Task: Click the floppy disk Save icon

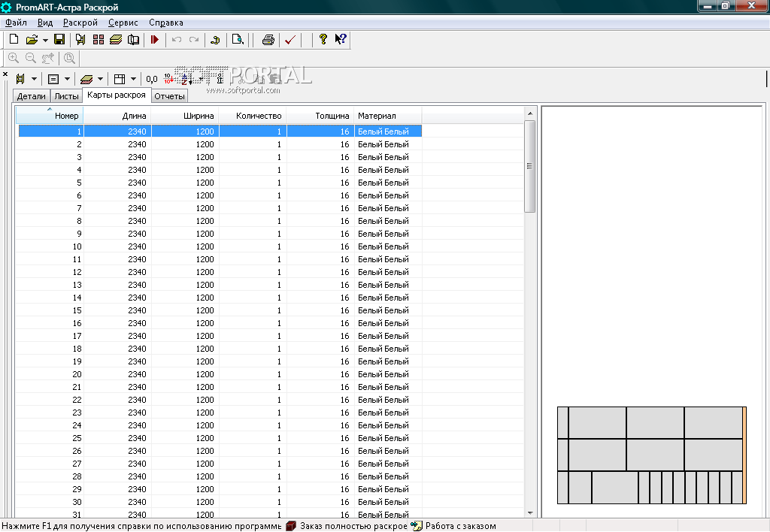Action: (59, 40)
